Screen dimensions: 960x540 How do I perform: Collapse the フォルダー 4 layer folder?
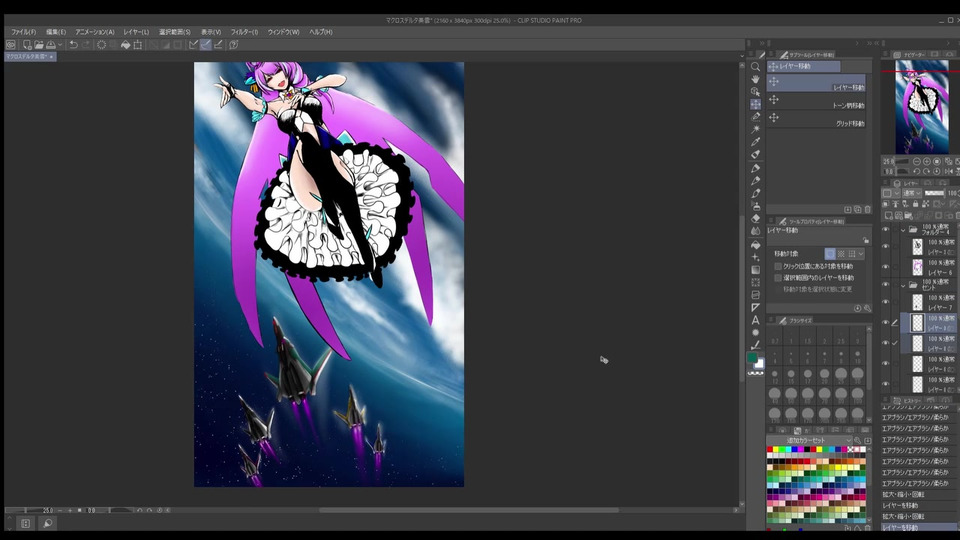[x=903, y=230]
